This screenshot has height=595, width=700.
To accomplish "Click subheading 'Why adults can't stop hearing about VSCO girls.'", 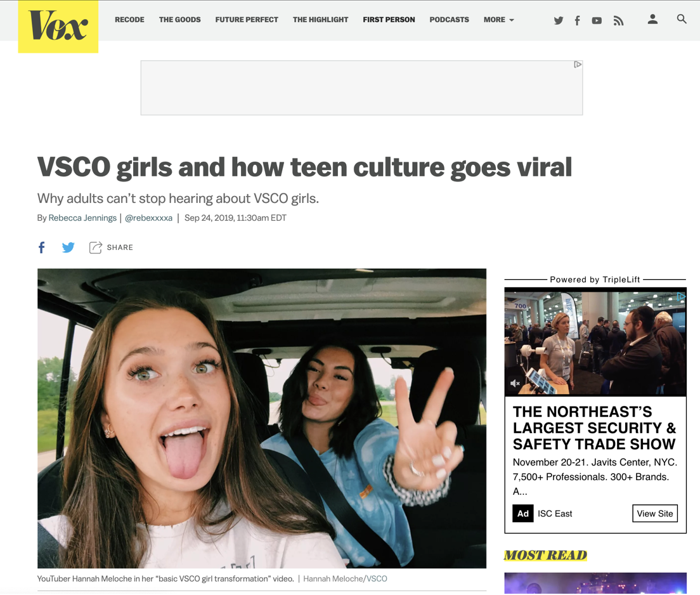I will pyautogui.click(x=178, y=199).
